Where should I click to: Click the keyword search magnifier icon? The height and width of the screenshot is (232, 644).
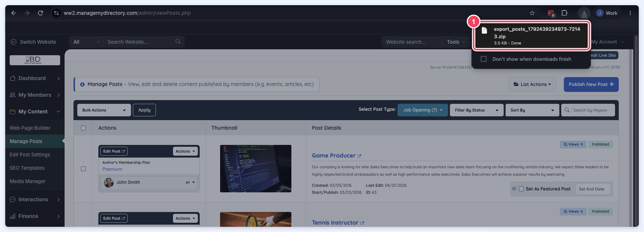pyautogui.click(x=567, y=110)
